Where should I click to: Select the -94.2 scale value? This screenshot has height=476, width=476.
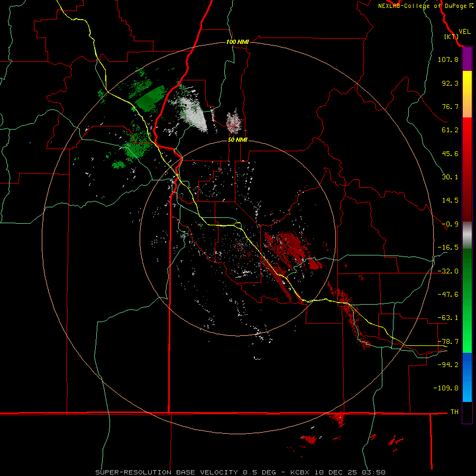[x=448, y=364]
